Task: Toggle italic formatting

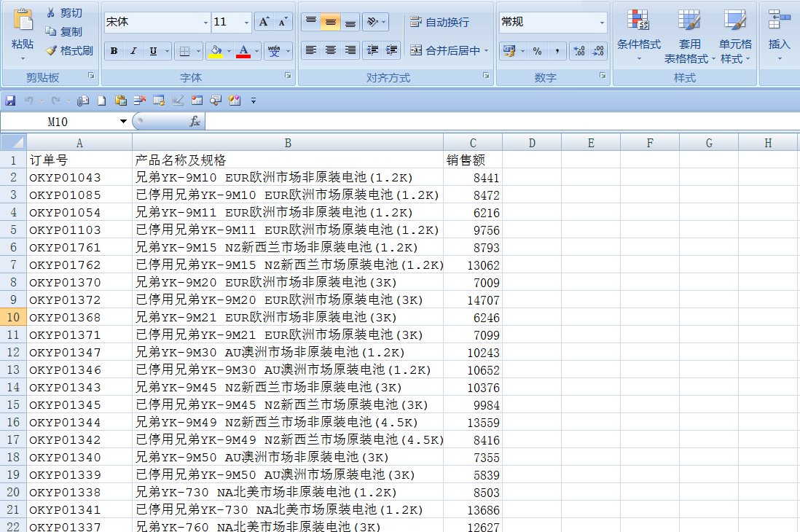Action: coord(133,51)
